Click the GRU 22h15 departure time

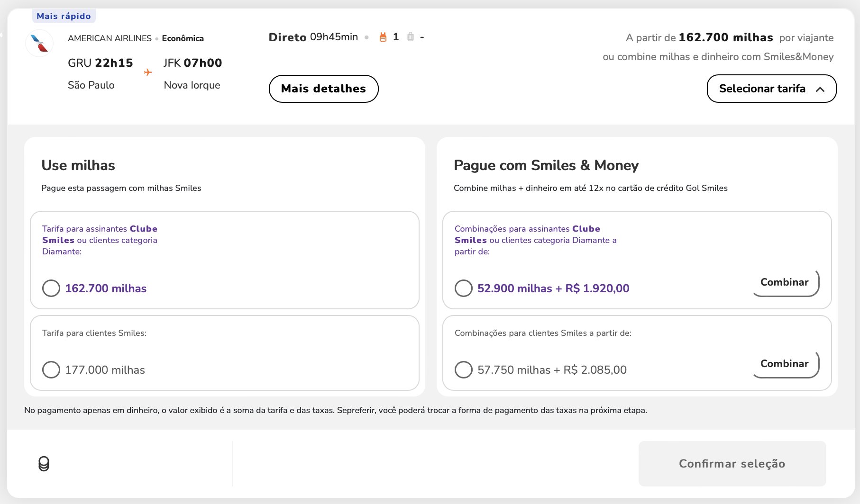[x=101, y=63]
